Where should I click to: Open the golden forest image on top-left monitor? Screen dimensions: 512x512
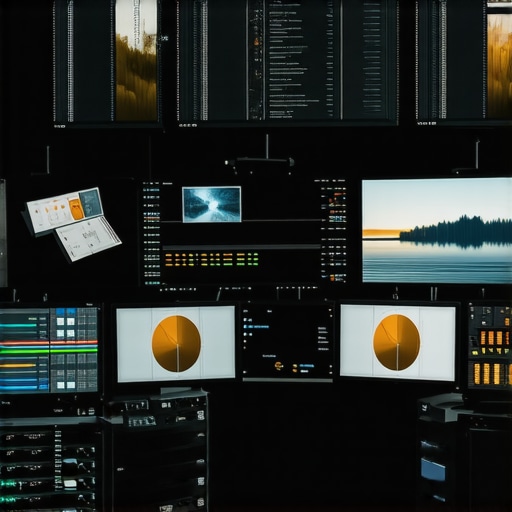tap(136, 60)
